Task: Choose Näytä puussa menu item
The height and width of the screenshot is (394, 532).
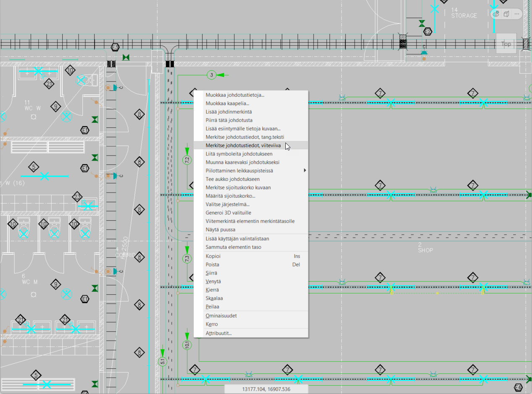Action: coord(220,230)
